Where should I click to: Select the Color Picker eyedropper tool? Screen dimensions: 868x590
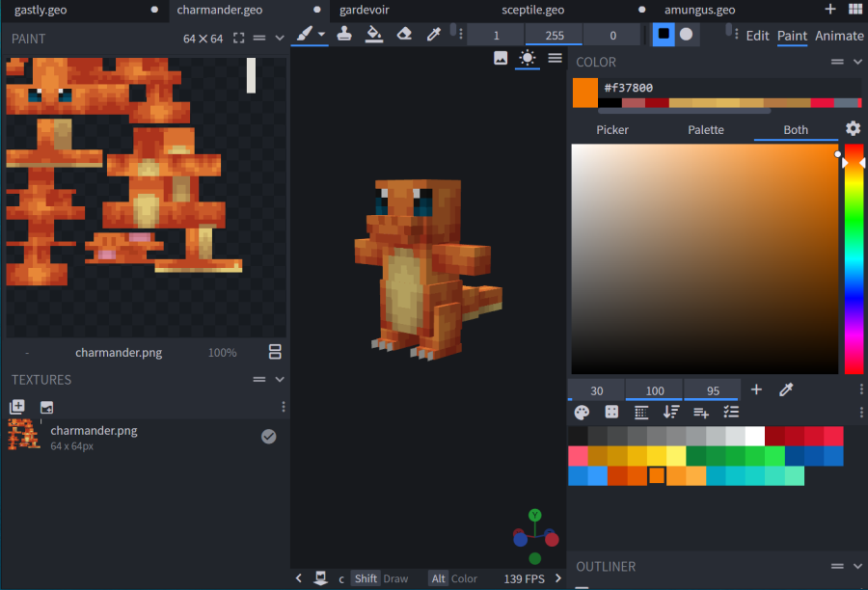[x=434, y=34]
